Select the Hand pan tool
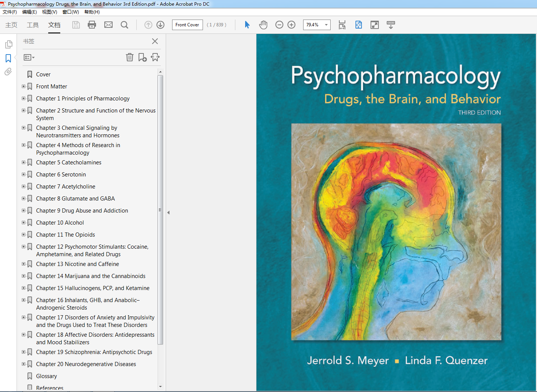The height and width of the screenshot is (392, 537). [x=263, y=25]
